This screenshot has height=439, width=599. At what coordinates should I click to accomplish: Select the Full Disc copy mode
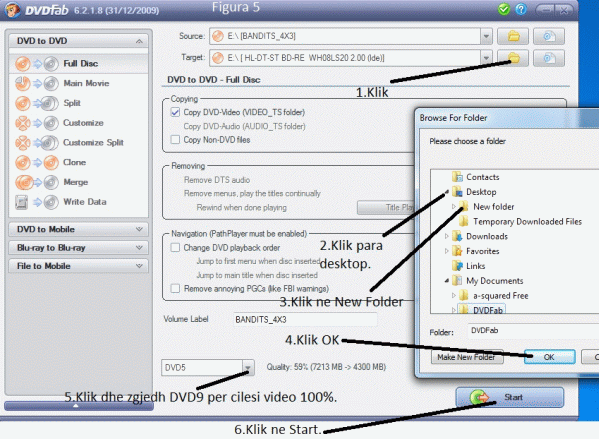coord(78,63)
